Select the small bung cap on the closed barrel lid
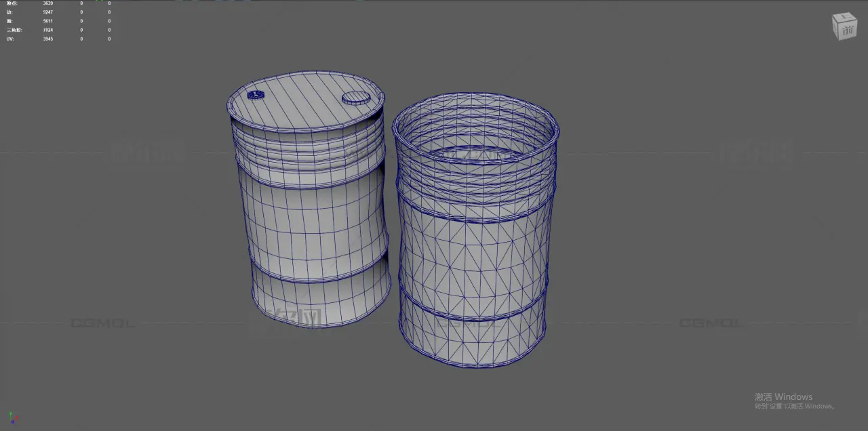This screenshot has height=431, width=868. (x=255, y=94)
